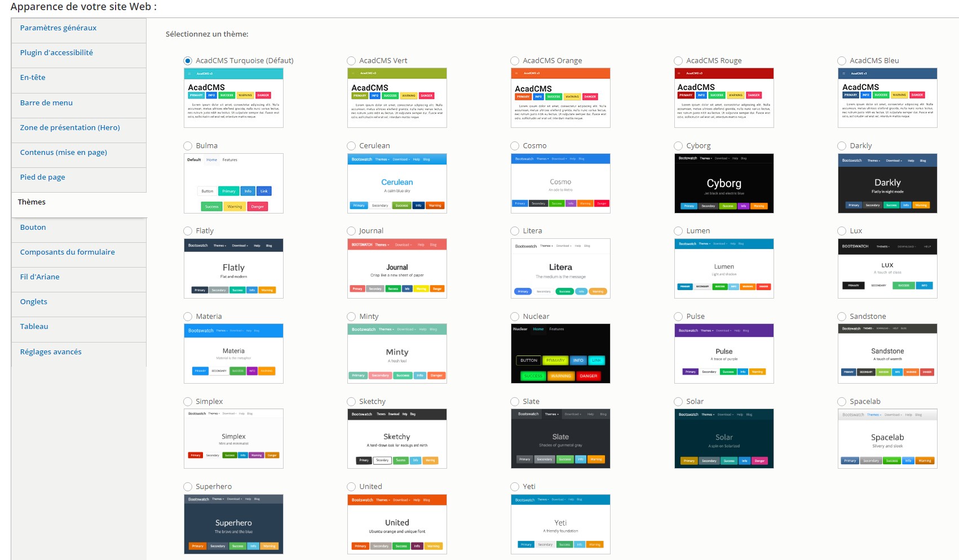Choose the AcadCMS Orange radio option
This screenshot has height=560, width=959.
tap(515, 61)
